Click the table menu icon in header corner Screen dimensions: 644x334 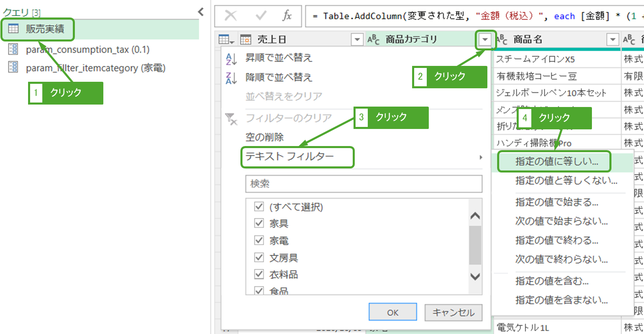pos(226,39)
